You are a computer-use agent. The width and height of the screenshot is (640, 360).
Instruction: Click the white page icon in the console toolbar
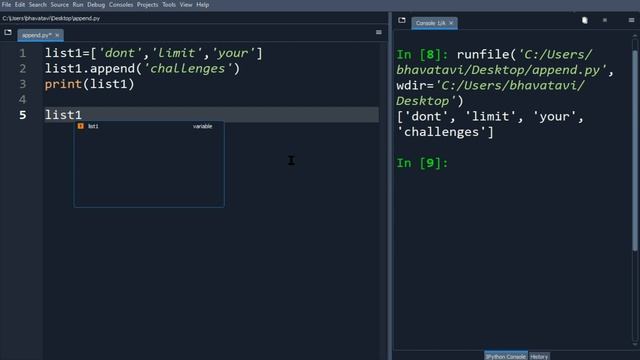click(585, 20)
